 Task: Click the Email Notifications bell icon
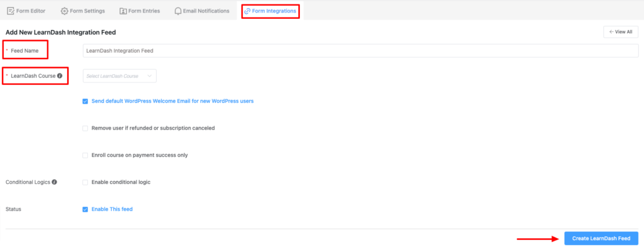177,11
